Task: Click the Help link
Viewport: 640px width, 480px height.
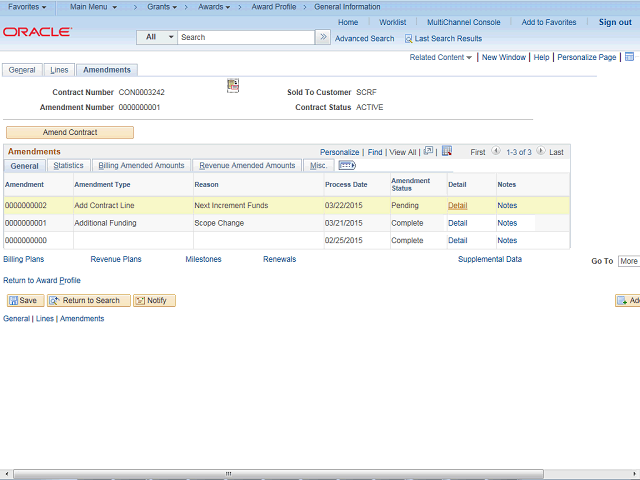Action: pyautogui.click(x=541, y=58)
